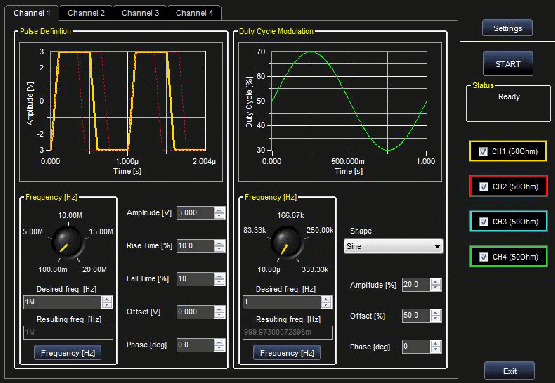Screen dimensions: 555x383
Task: Click the Pulse Phase [deg] spinner arrows
Action: tap(219, 345)
